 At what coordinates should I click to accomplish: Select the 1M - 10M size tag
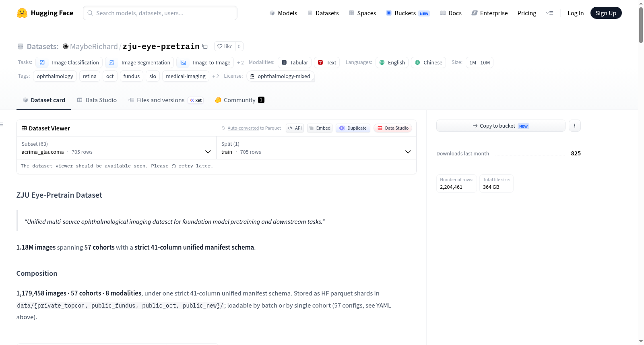479,62
